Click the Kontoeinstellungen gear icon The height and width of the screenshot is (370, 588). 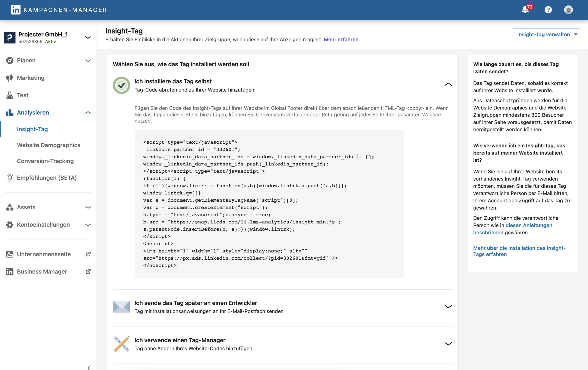click(9, 225)
